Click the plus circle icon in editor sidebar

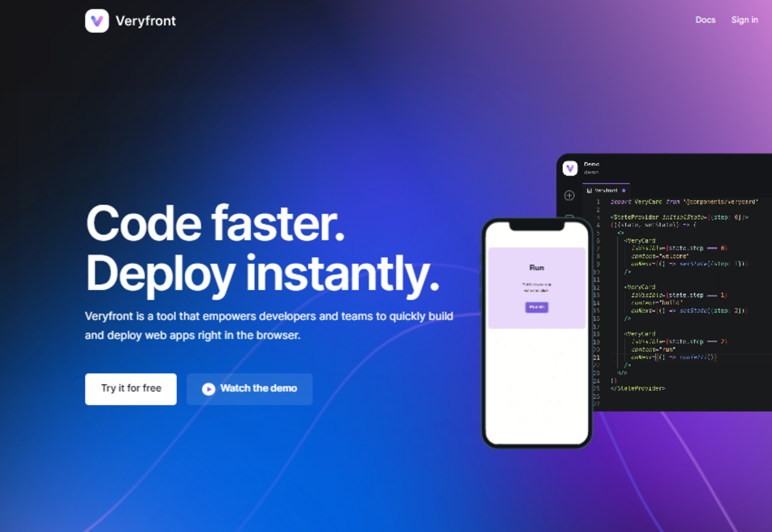click(569, 195)
